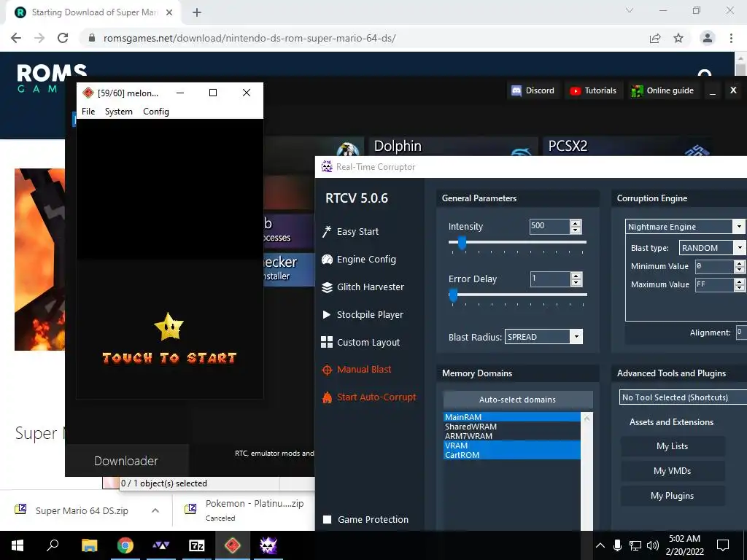Toggle Game Protection checkbox

click(327, 519)
